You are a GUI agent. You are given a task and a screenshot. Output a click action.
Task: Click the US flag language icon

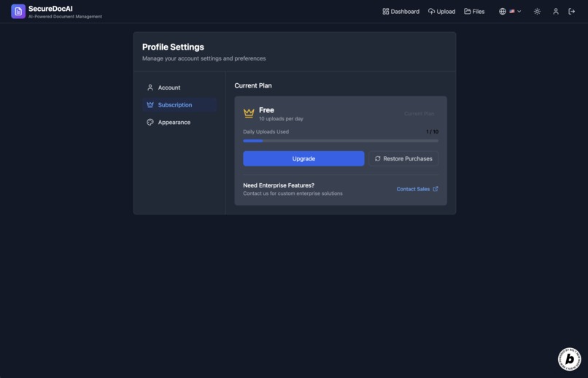click(x=512, y=12)
